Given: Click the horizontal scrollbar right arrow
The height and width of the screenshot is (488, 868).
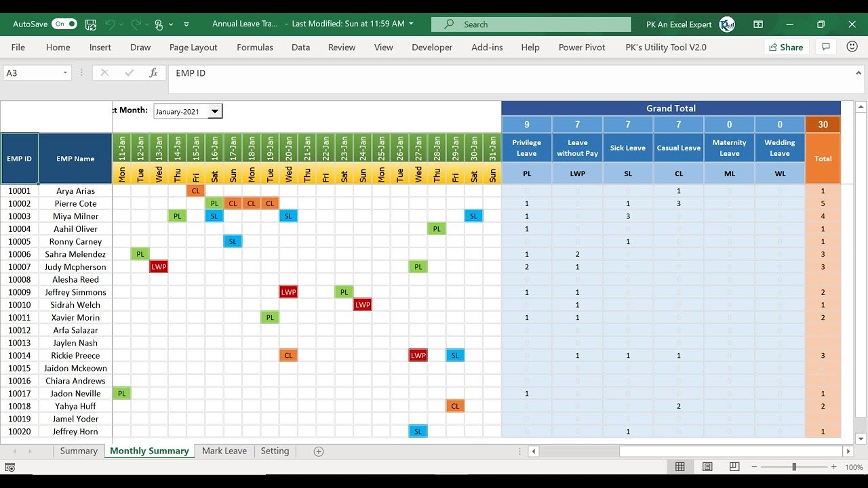Looking at the screenshot, I should [848, 451].
